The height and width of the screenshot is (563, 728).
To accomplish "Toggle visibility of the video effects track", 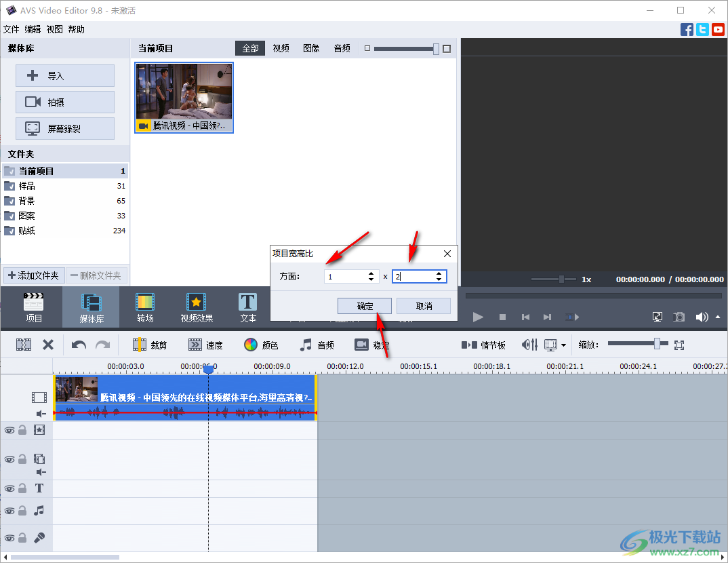I will (9, 430).
